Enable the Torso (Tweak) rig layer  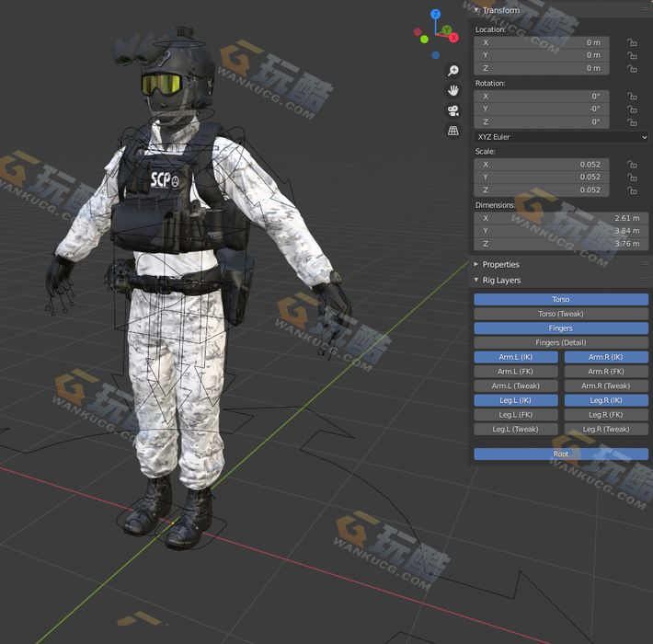pos(561,314)
